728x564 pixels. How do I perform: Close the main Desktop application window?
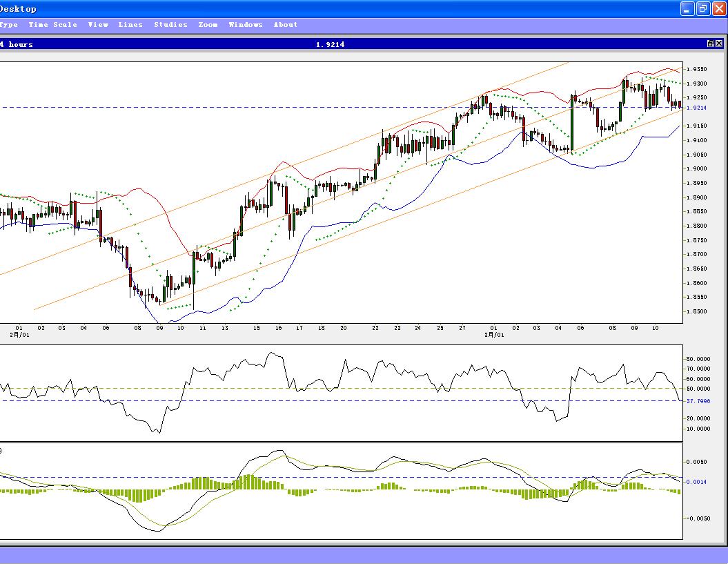pyautogui.click(x=719, y=8)
